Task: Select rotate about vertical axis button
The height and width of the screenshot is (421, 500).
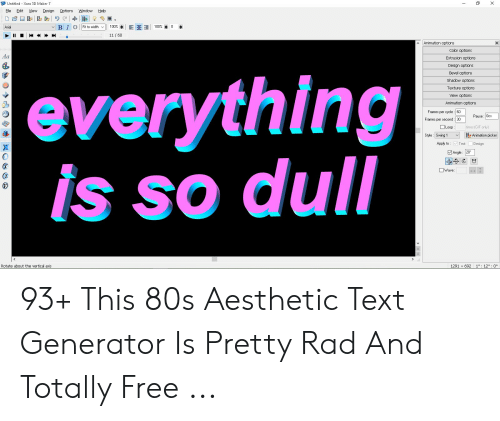Action: tap(449, 161)
